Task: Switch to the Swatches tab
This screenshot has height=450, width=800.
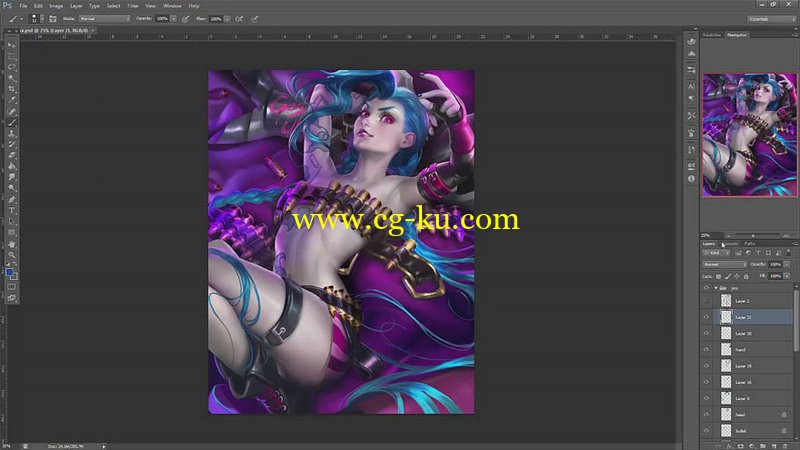Action: (712, 35)
